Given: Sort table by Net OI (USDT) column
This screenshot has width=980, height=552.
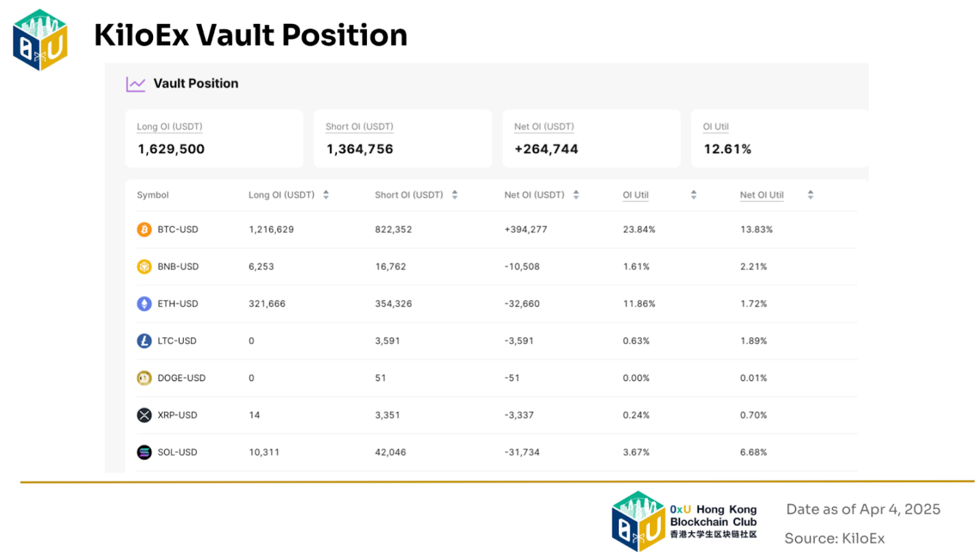Looking at the screenshot, I should click(576, 195).
